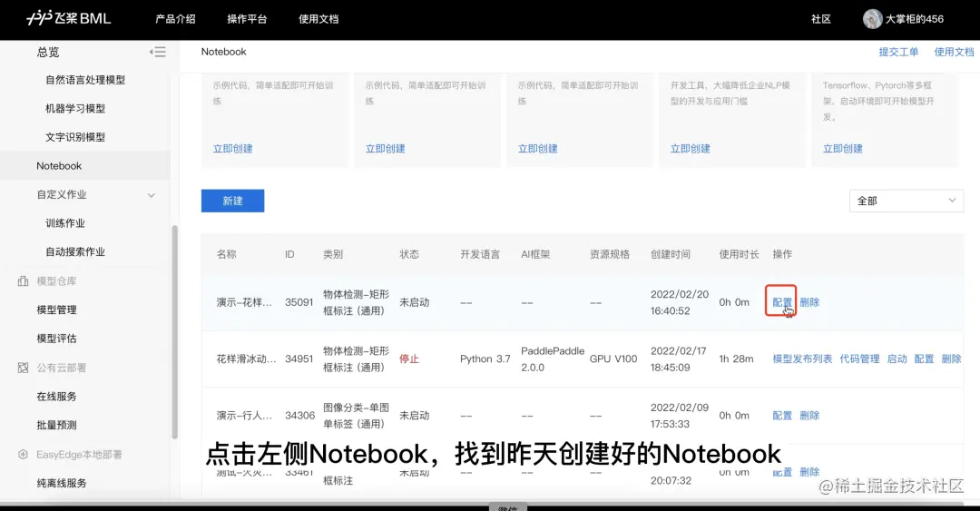Viewport: 980px width, 511px height.
Task: Click the 模型仓库 section icon
Action: point(23,280)
